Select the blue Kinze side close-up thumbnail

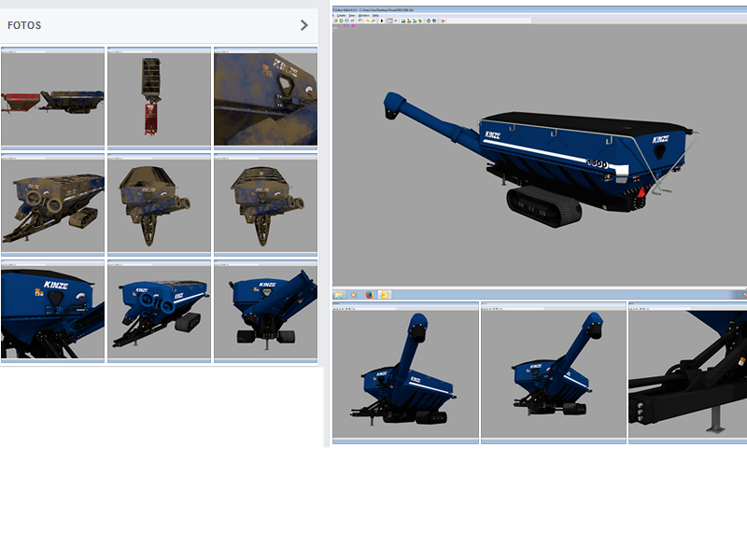tap(52, 311)
